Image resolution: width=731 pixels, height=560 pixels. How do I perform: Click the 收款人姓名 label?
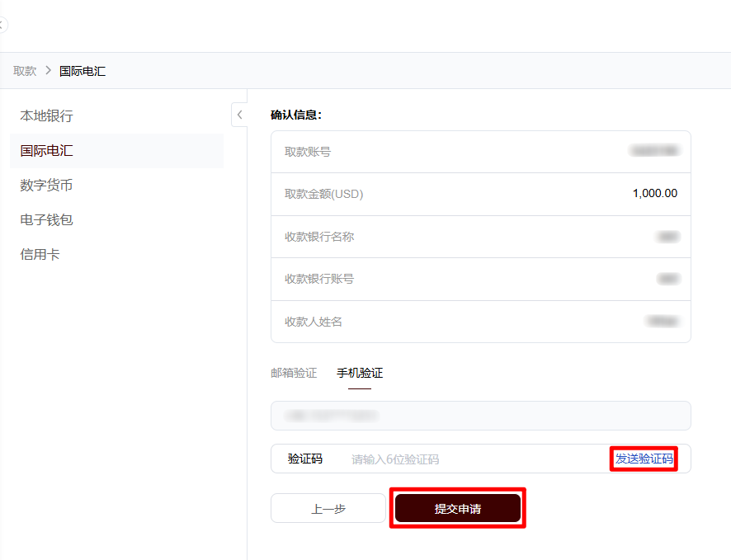tap(314, 322)
